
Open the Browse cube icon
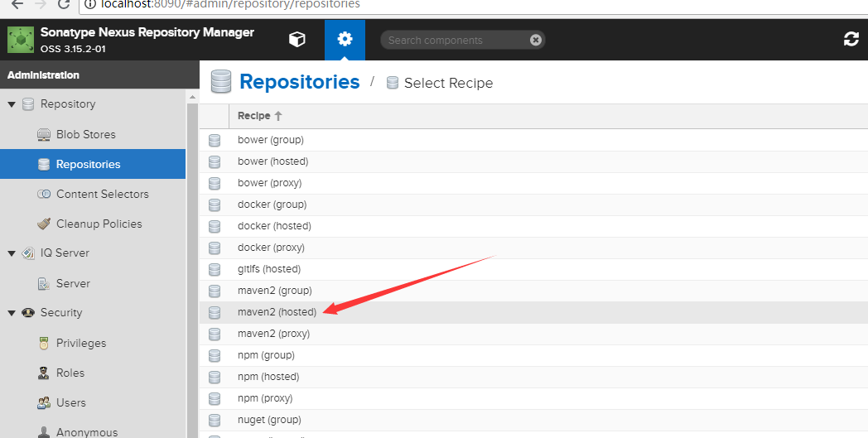point(297,39)
